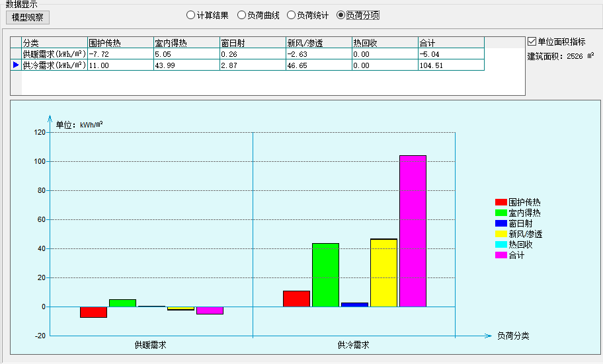Screen dimensions: 603x364
Task: Select the 负荷统计 radio option
Action: pyautogui.click(x=291, y=15)
